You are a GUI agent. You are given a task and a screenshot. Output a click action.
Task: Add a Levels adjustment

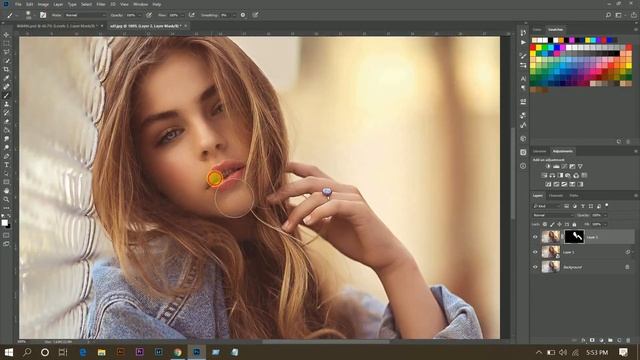(556, 166)
